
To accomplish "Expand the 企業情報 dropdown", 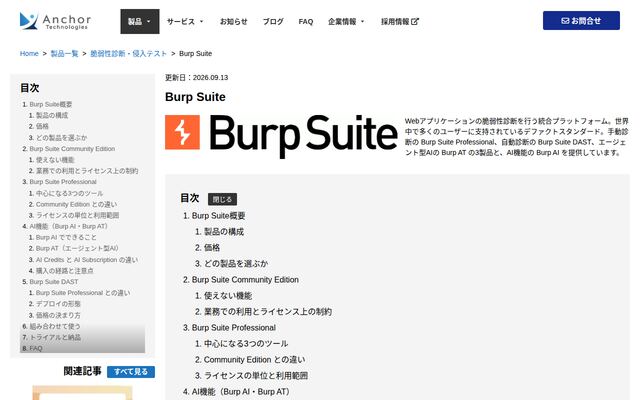I will [x=346, y=22].
